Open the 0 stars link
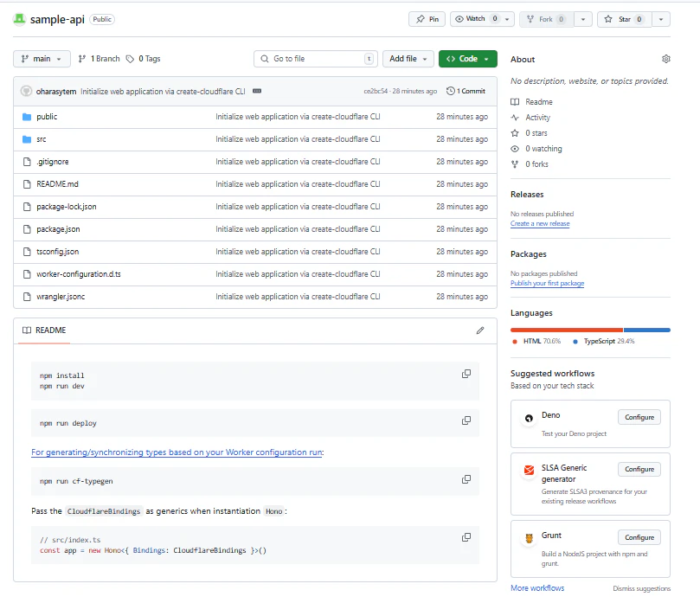 [x=536, y=133]
